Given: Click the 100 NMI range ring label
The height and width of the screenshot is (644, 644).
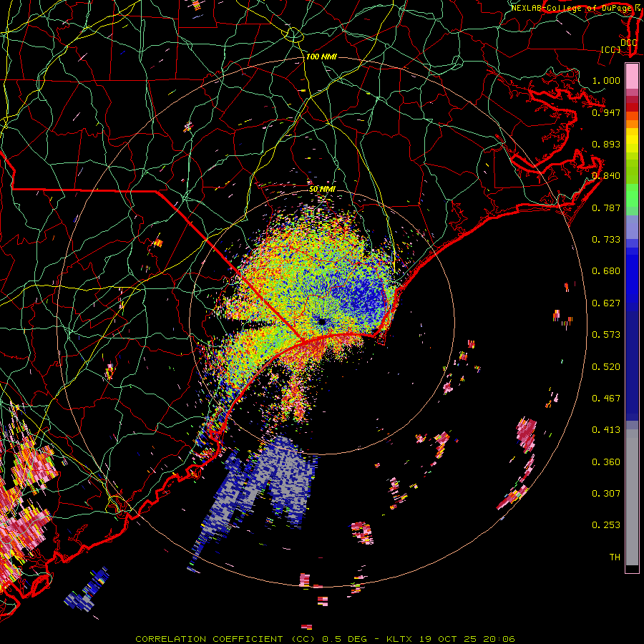Looking at the screenshot, I should click(x=321, y=57).
